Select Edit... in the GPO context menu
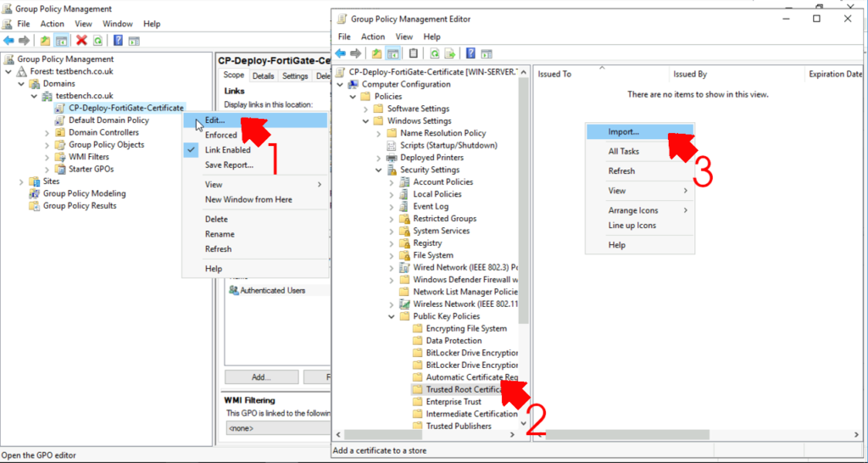Viewport: 868px width, 463px height. coord(214,120)
